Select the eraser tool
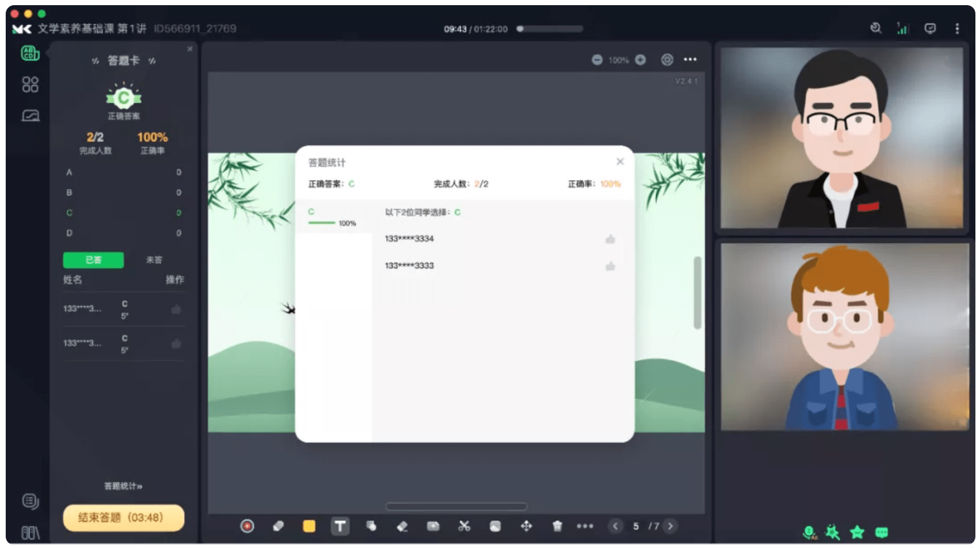The height and width of the screenshot is (549, 980). coord(402,526)
